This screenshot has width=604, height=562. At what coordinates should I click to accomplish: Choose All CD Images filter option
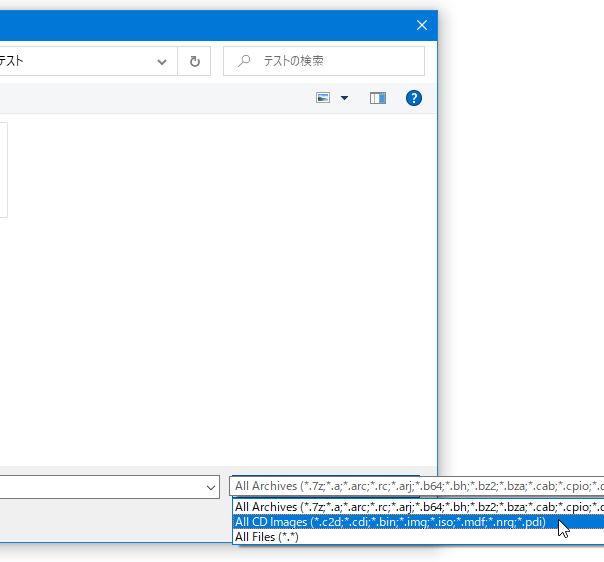point(418,522)
